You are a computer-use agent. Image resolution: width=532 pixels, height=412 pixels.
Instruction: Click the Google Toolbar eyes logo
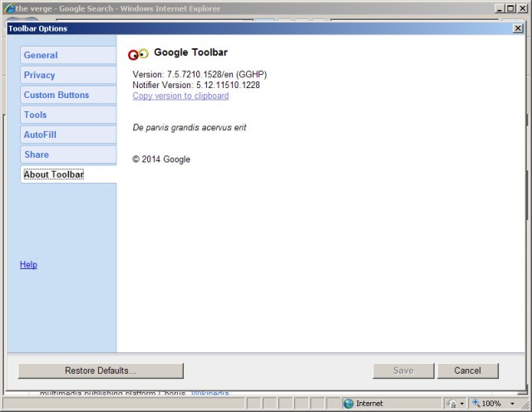tap(138, 54)
